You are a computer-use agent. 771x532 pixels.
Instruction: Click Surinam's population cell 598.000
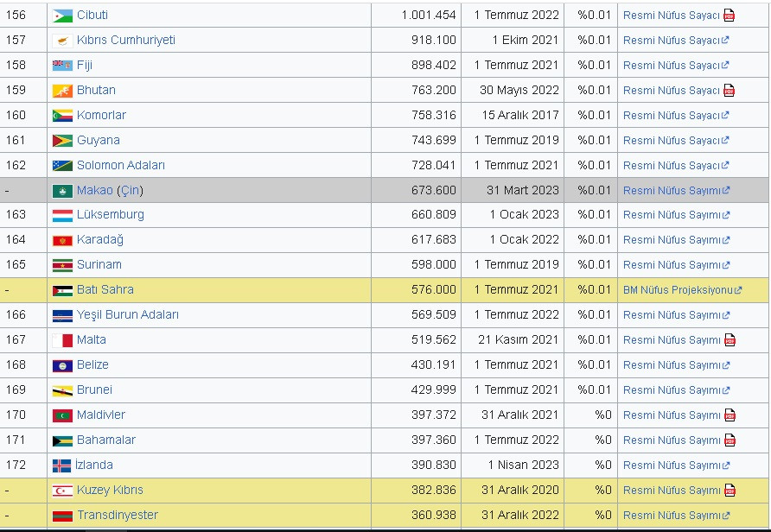click(x=433, y=265)
